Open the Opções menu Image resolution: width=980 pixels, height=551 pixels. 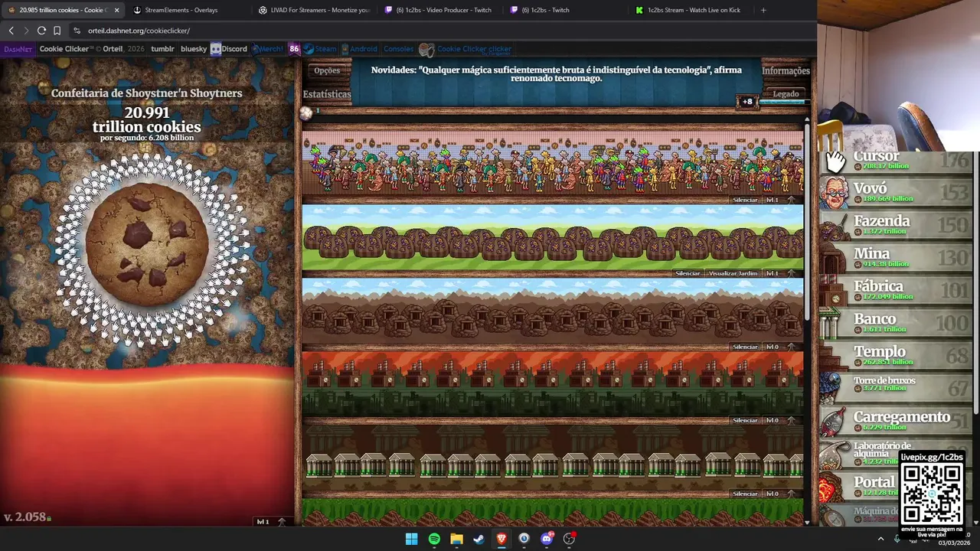pyautogui.click(x=327, y=70)
